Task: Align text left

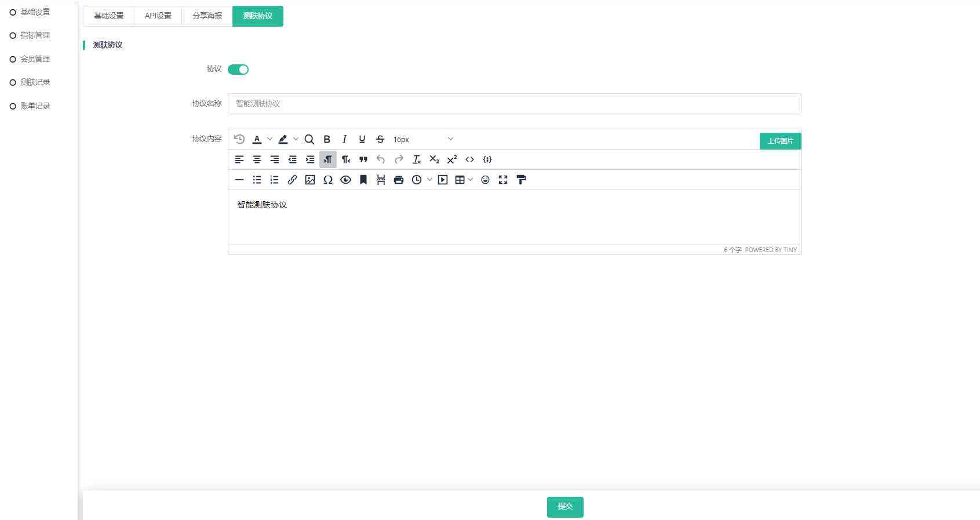Action: (239, 159)
